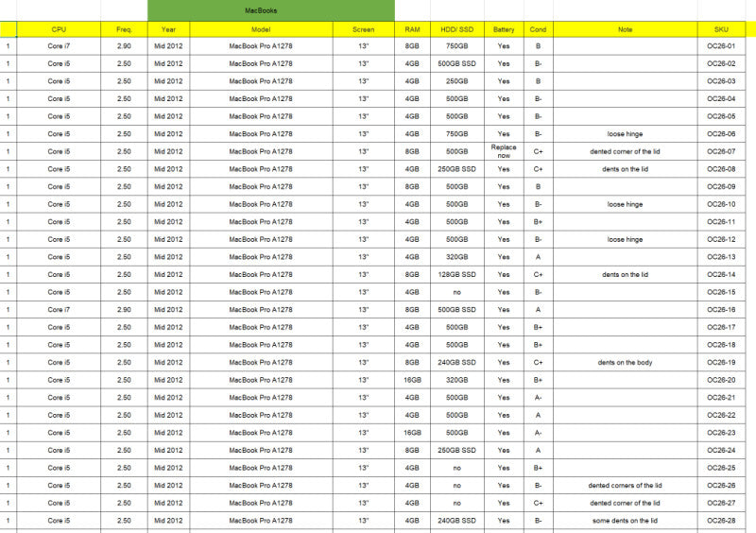Select MacBook Pro A1278 in row OC26-05
This screenshot has height=533, width=756.
click(x=261, y=116)
